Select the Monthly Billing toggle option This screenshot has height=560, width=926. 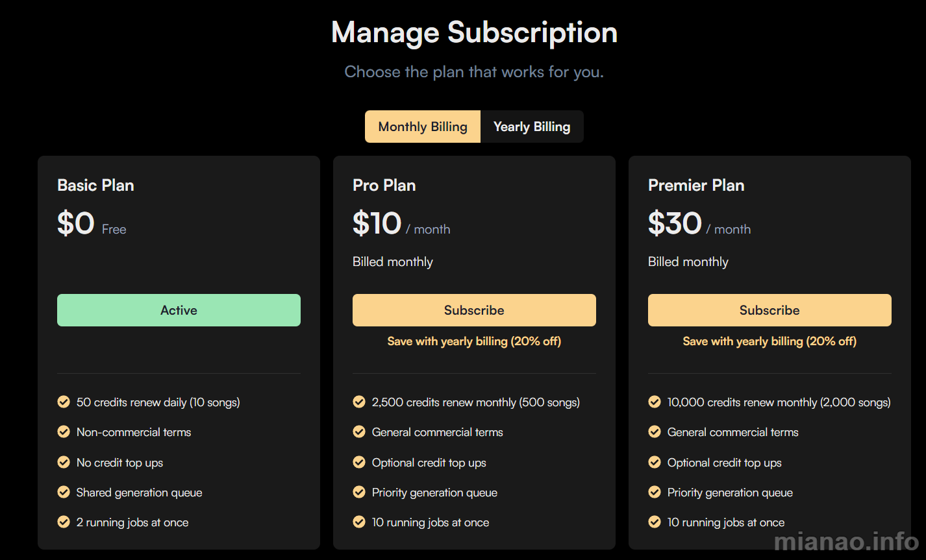[x=423, y=127]
